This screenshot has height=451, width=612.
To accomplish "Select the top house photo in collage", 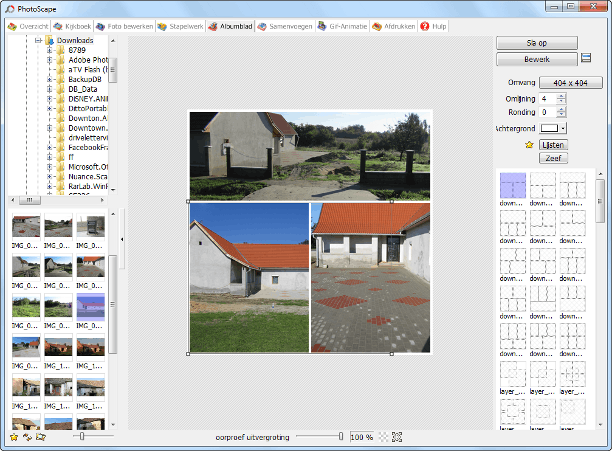I will 309,155.
